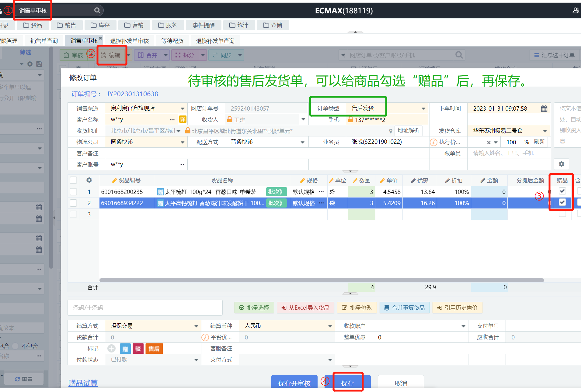Click the info icon next to 执行价
Viewport: 581px width, 392px height.
pyautogui.click(x=433, y=142)
